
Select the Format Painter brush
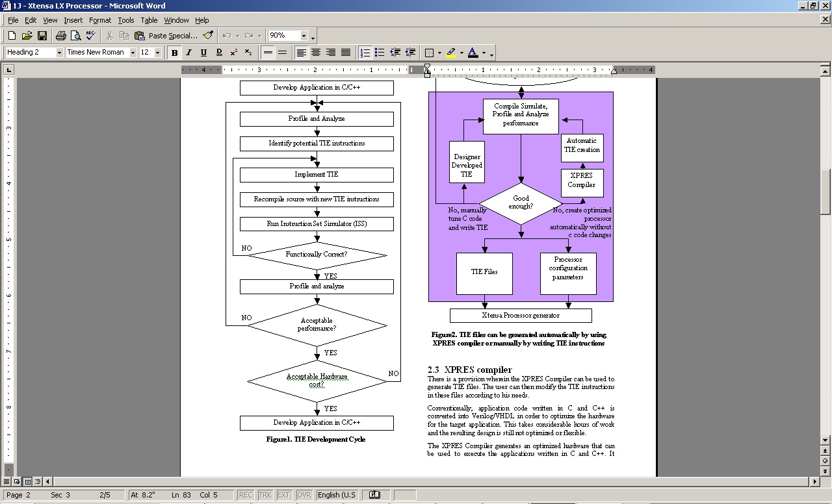pyautogui.click(x=208, y=36)
